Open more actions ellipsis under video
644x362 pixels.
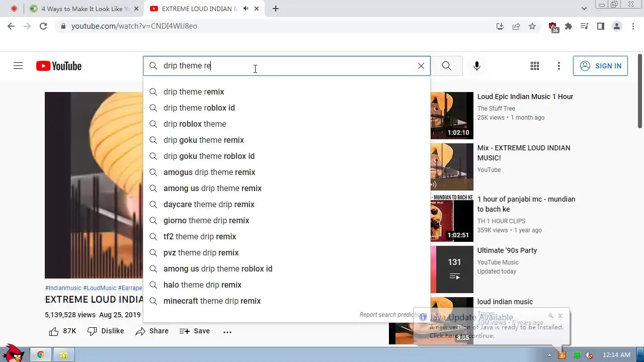click(227, 331)
